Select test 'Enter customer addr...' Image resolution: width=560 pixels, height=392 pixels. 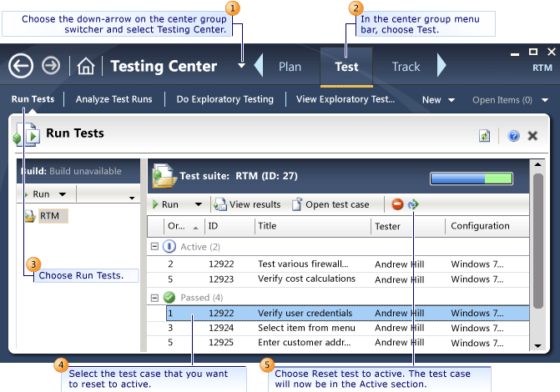[x=338, y=343]
